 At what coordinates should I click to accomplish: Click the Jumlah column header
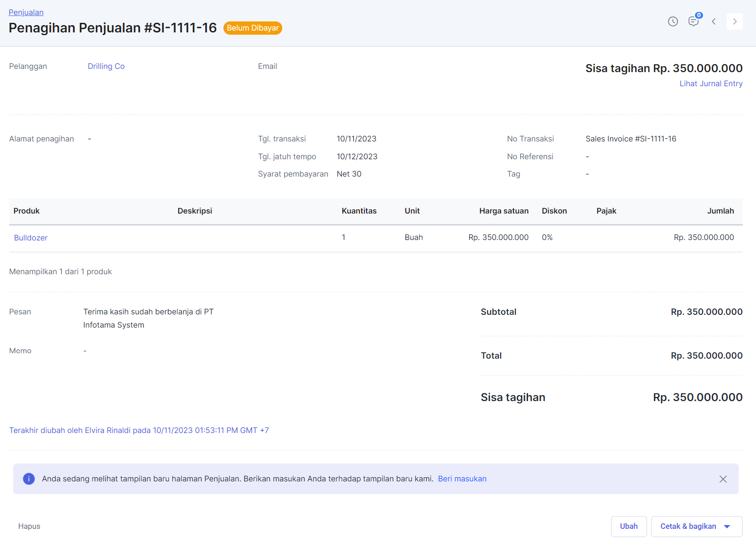[720, 211]
